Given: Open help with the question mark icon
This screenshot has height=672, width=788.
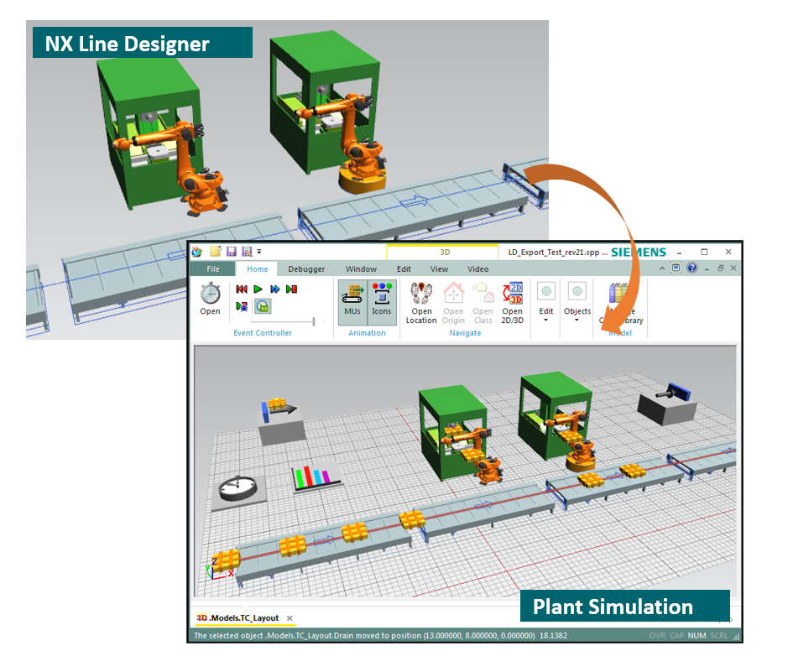Looking at the screenshot, I should point(692,268).
